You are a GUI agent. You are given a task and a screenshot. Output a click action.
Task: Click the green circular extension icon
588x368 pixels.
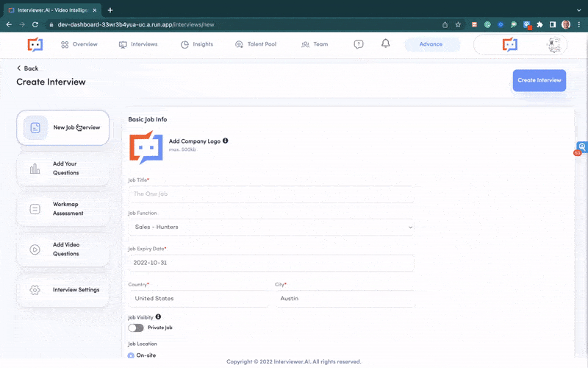point(487,25)
